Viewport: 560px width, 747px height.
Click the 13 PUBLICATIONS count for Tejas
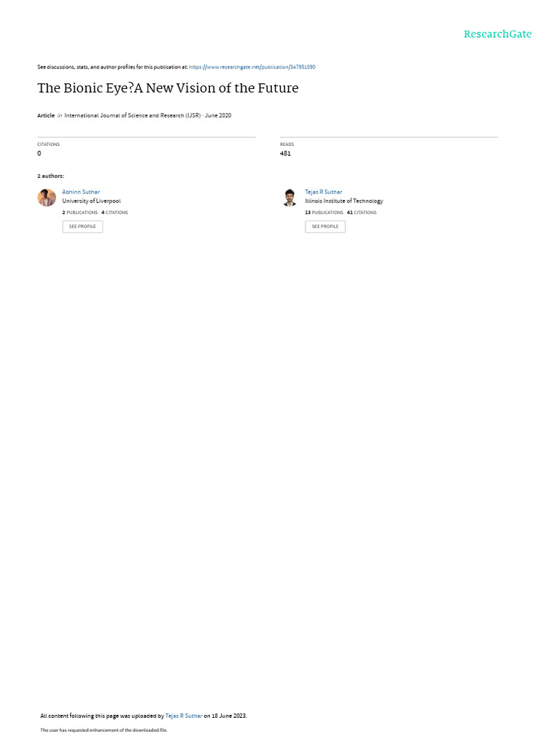pyautogui.click(x=324, y=212)
